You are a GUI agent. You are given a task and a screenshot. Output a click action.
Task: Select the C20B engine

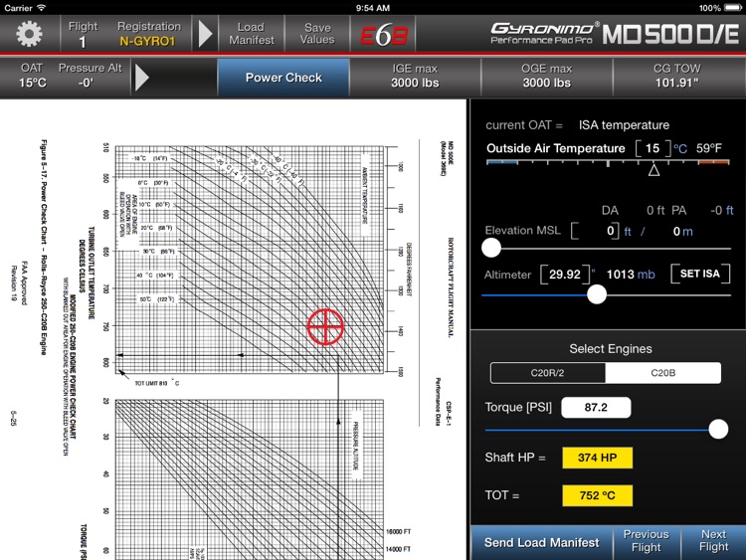pyautogui.click(x=663, y=373)
